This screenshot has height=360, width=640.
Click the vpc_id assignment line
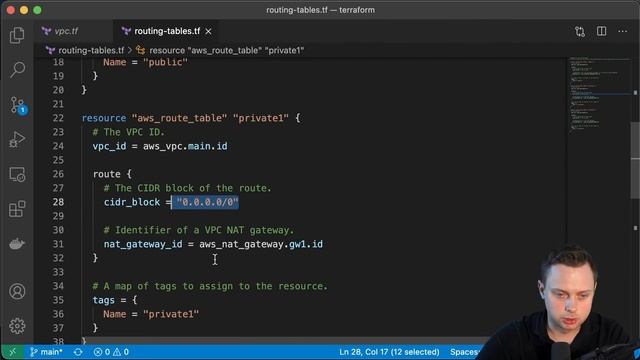pyautogui.click(x=160, y=146)
